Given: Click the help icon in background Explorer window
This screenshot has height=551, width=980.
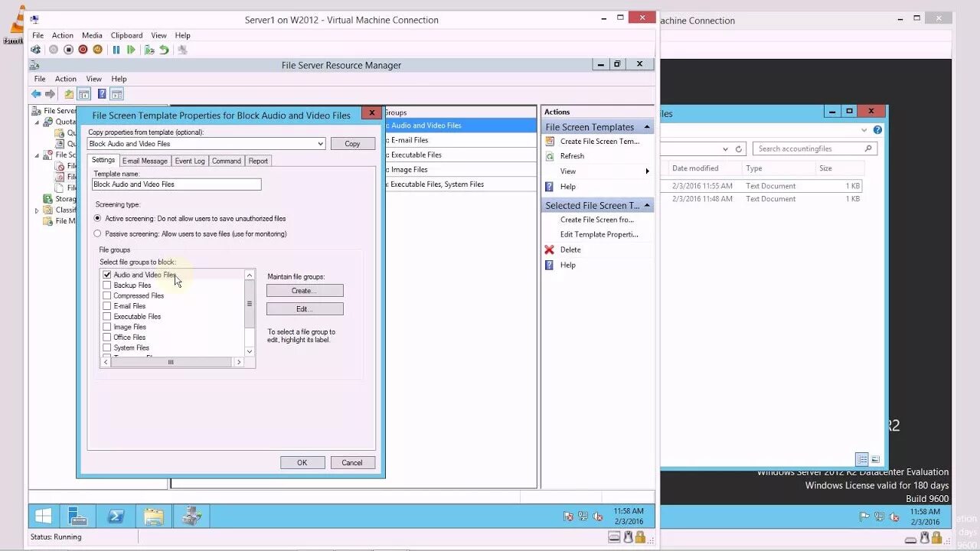Looking at the screenshot, I should pos(878,130).
